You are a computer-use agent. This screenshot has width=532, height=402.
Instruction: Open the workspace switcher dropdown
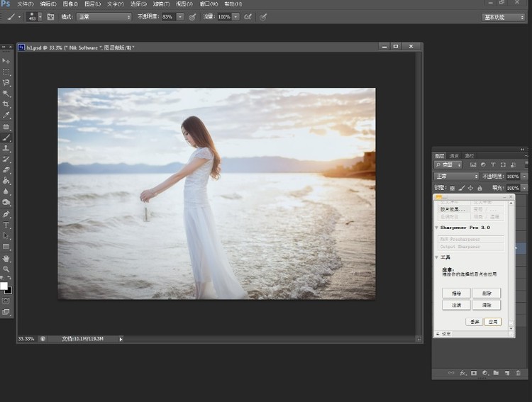click(x=504, y=17)
